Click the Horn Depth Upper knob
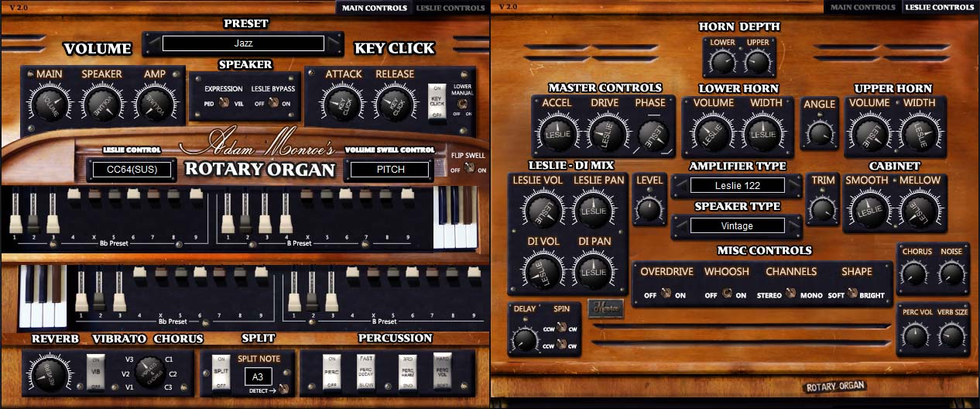This screenshot has width=980, height=409. coord(758,62)
